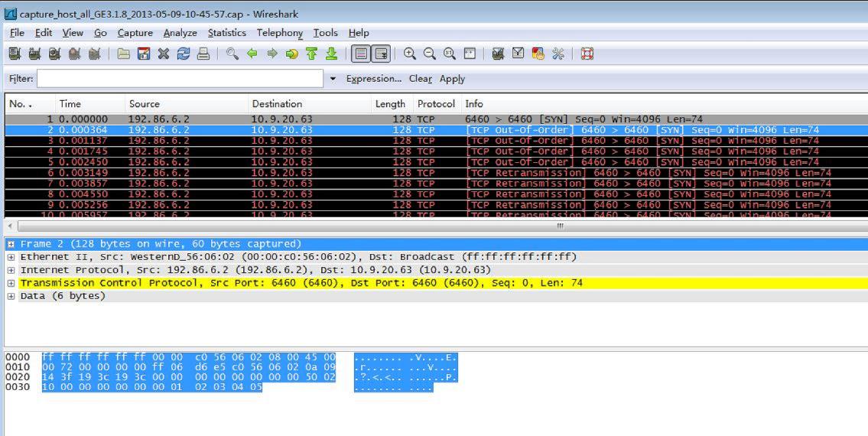This screenshot has height=436, width=868.
Task: Click Apply next to the filter
Action: click(x=452, y=79)
